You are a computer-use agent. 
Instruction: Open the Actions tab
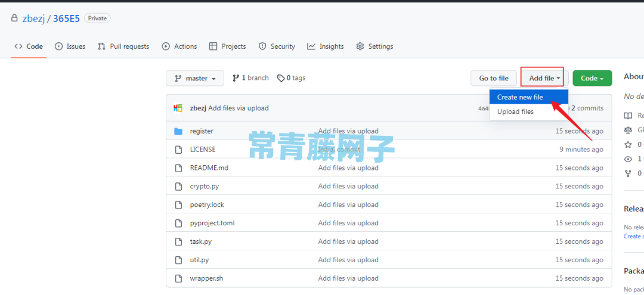pos(179,46)
